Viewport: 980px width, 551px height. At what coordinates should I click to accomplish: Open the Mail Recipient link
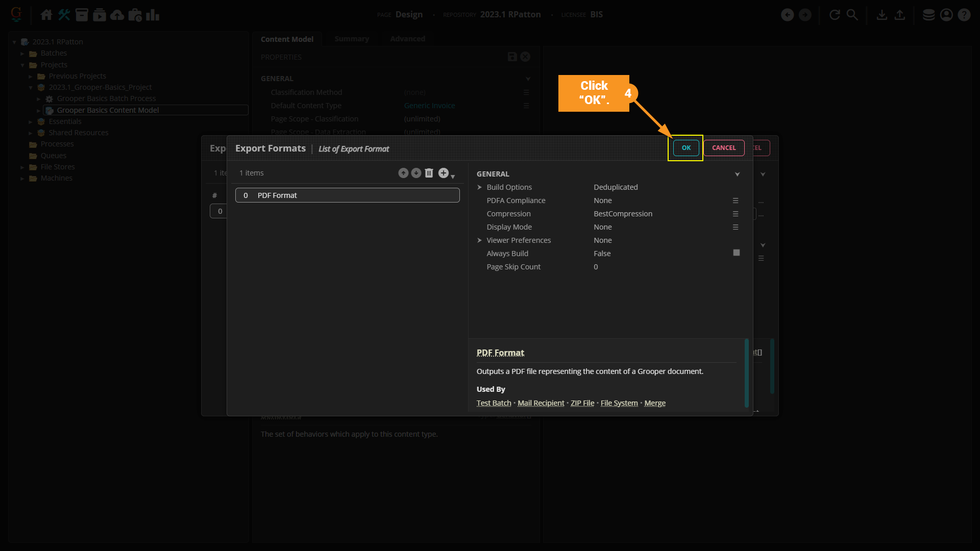(541, 403)
